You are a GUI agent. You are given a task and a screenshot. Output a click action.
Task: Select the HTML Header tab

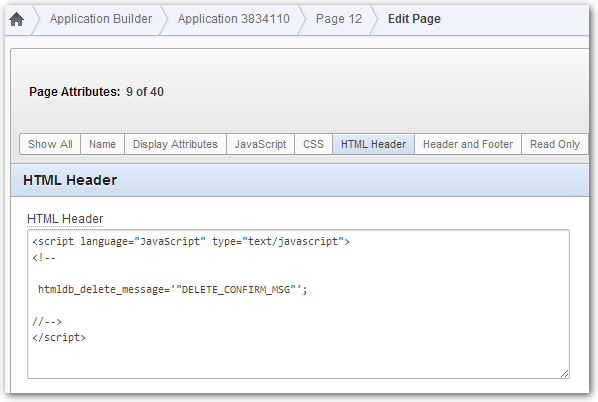pos(373,144)
